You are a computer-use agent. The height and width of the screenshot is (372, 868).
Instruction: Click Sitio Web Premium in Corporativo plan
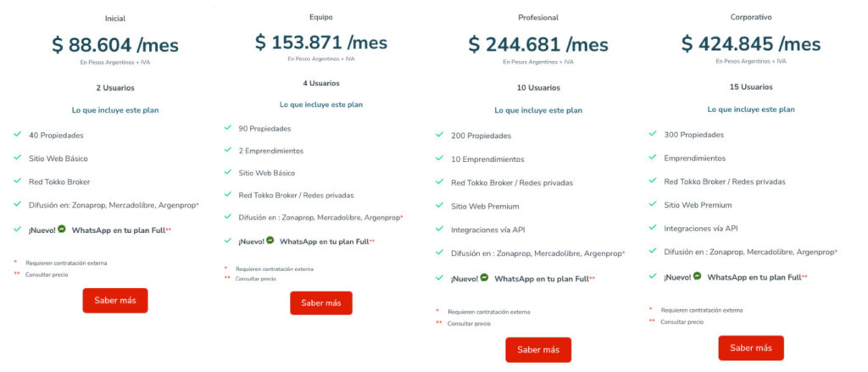point(698,205)
